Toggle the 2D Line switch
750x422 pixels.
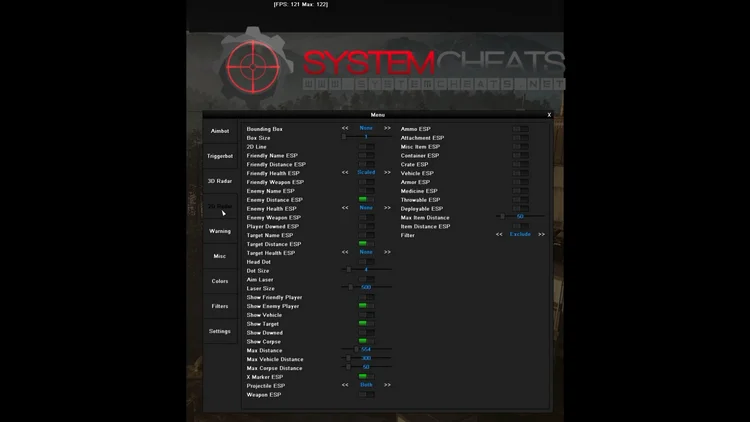[x=366, y=146]
